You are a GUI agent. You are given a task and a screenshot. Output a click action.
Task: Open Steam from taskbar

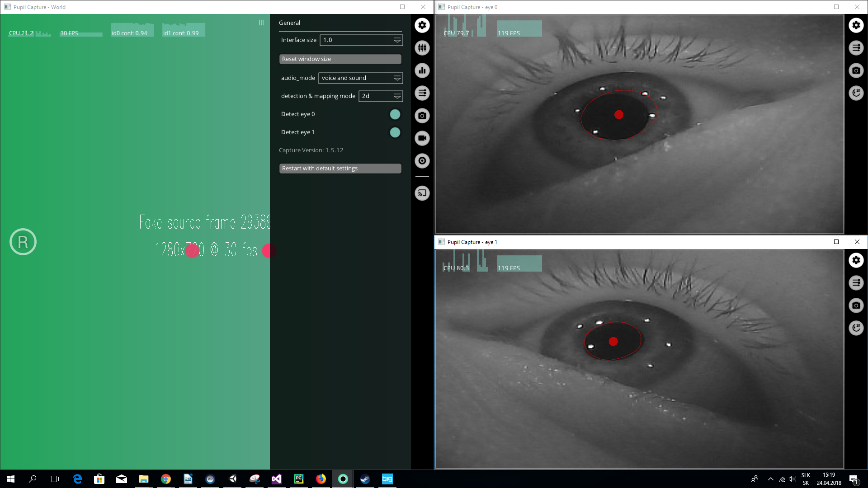tap(365, 479)
